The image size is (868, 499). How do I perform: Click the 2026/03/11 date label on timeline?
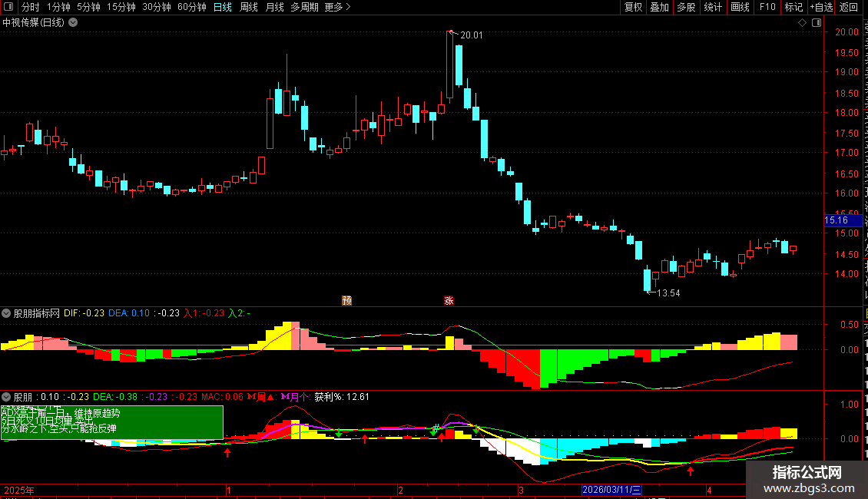[611, 490]
